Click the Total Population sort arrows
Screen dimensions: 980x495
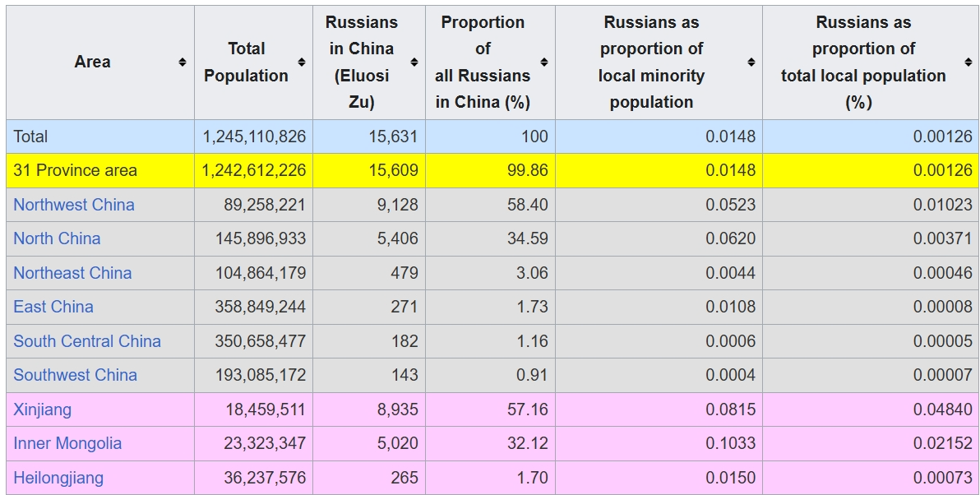[x=302, y=62]
